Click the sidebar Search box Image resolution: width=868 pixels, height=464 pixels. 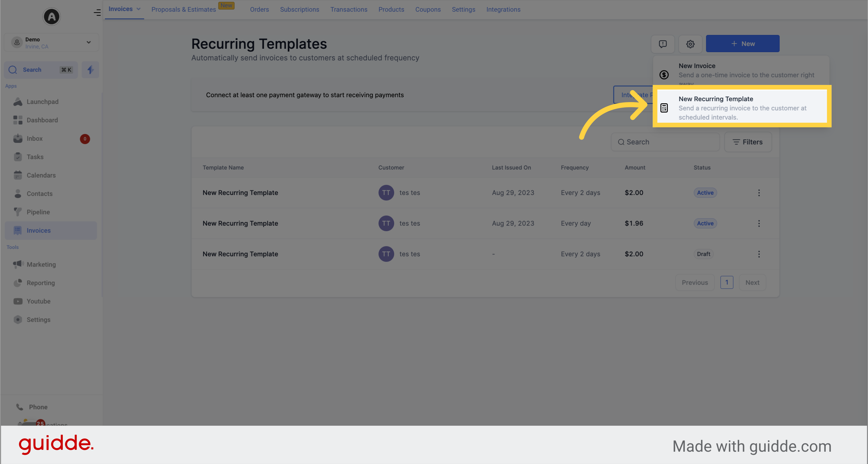point(41,70)
